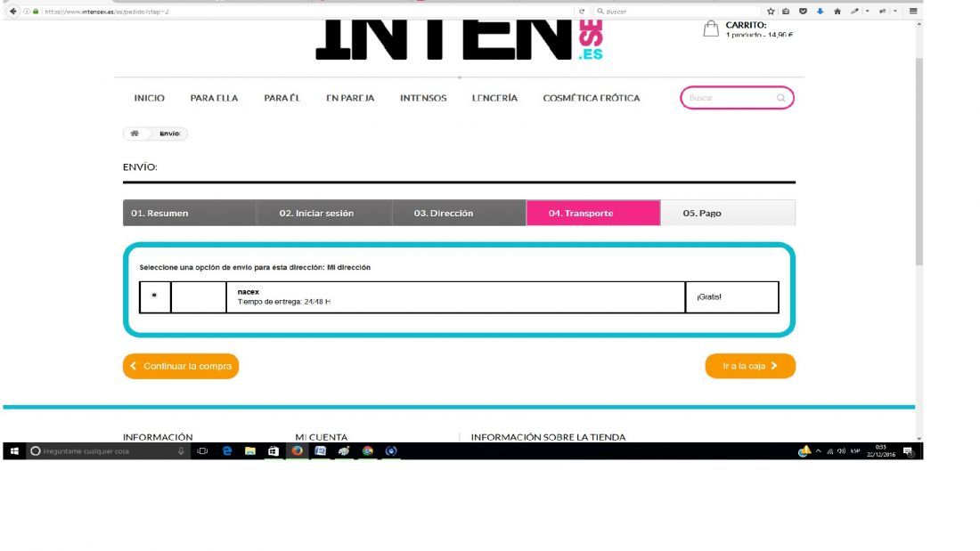The height and width of the screenshot is (551, 980).
Task: Launch Microsoft Edge from the taskbar
Action: (x=227, y=451)
